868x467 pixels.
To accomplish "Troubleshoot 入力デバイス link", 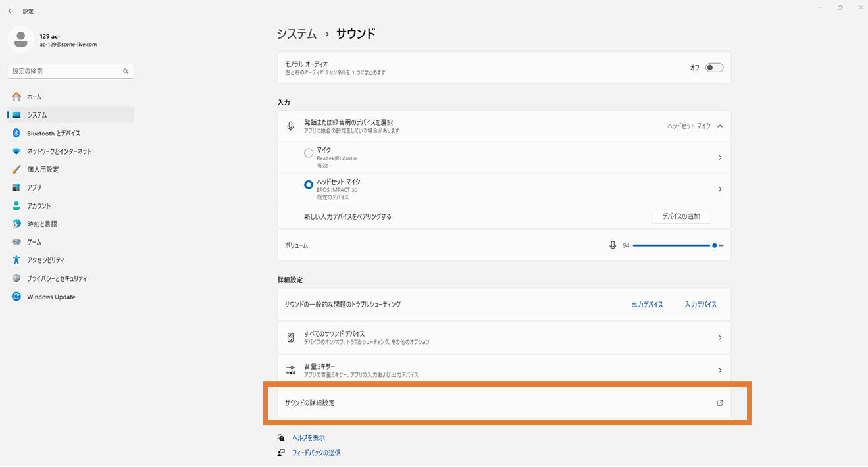I will (x=701, y=305).
